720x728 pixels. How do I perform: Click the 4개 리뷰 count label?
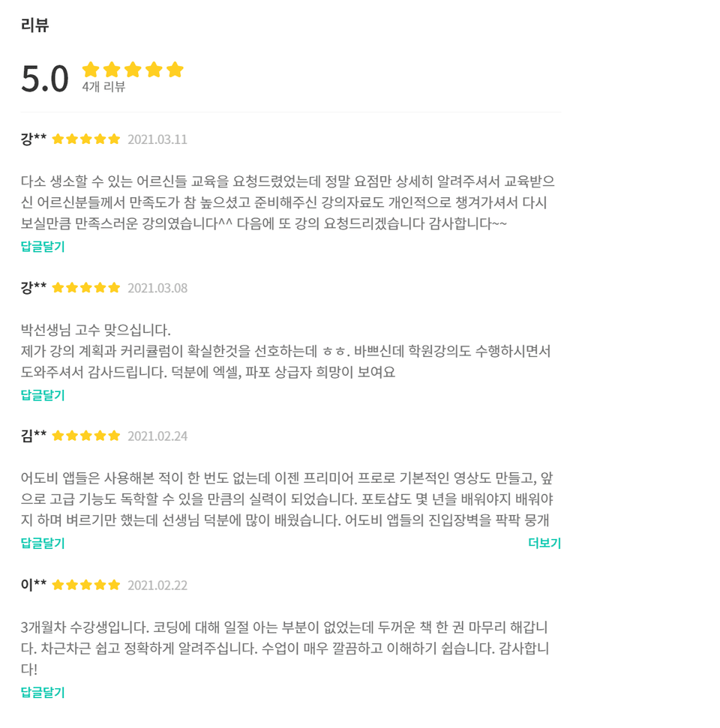[x=103, y=87]
